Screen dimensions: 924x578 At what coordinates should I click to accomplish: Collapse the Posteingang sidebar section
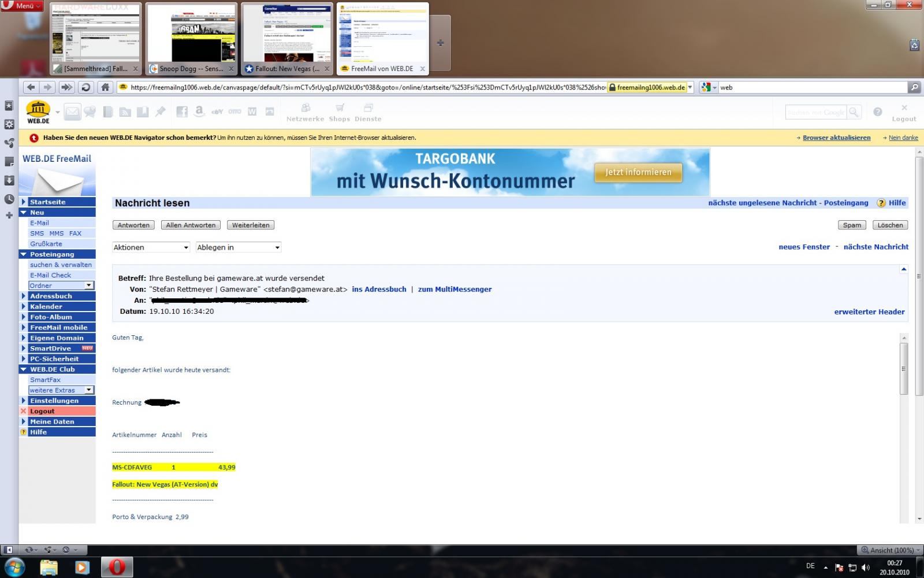point(24,254)
